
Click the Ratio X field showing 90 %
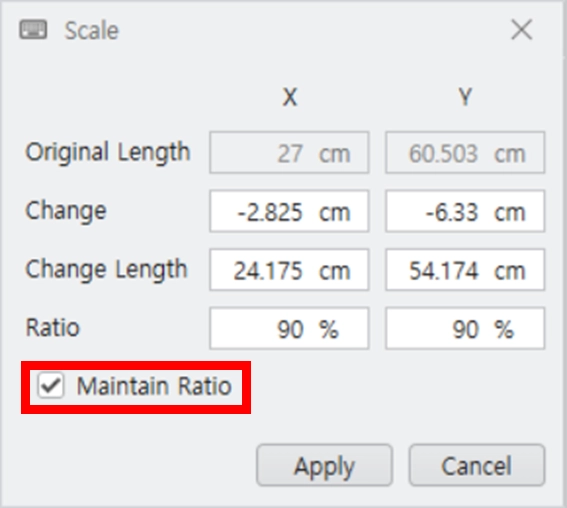click(289, 328)
